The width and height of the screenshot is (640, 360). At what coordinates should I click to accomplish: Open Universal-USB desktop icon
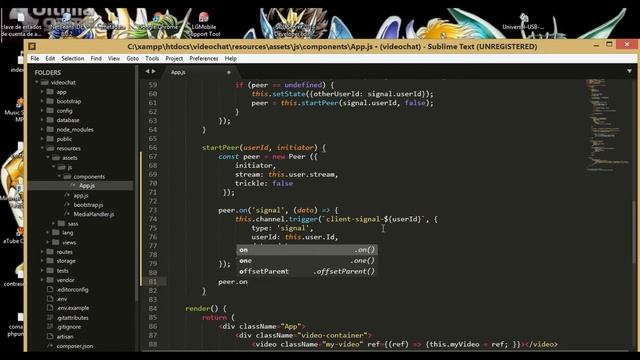[523, 22]
